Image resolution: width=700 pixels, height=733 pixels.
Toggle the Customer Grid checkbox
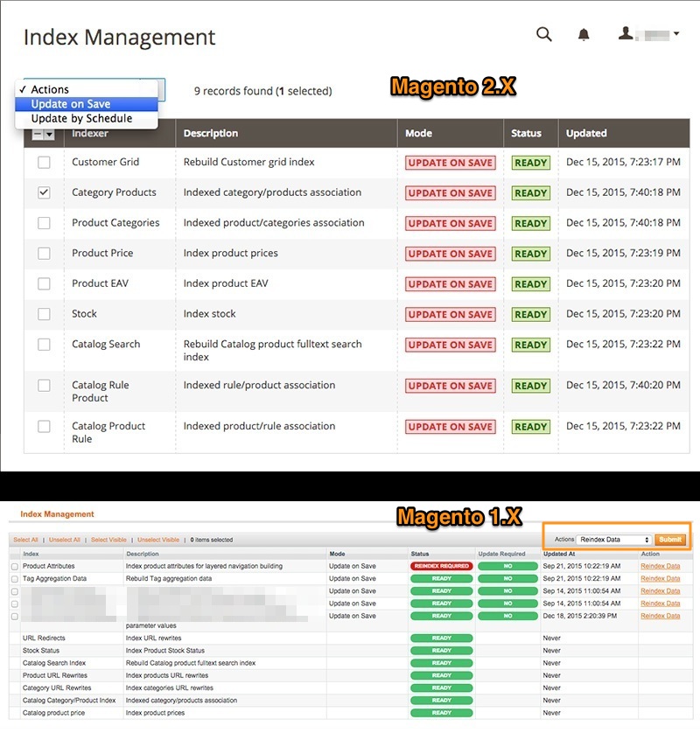[44, 162]
